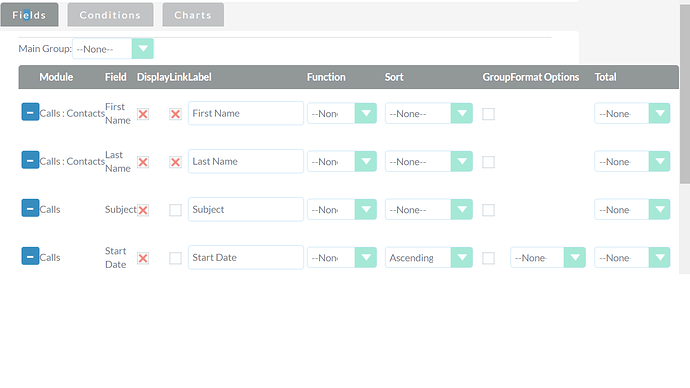The height and width of the screenshot is (388, 690).
Task: Edit the Subject label field
Action: point(246,209)
